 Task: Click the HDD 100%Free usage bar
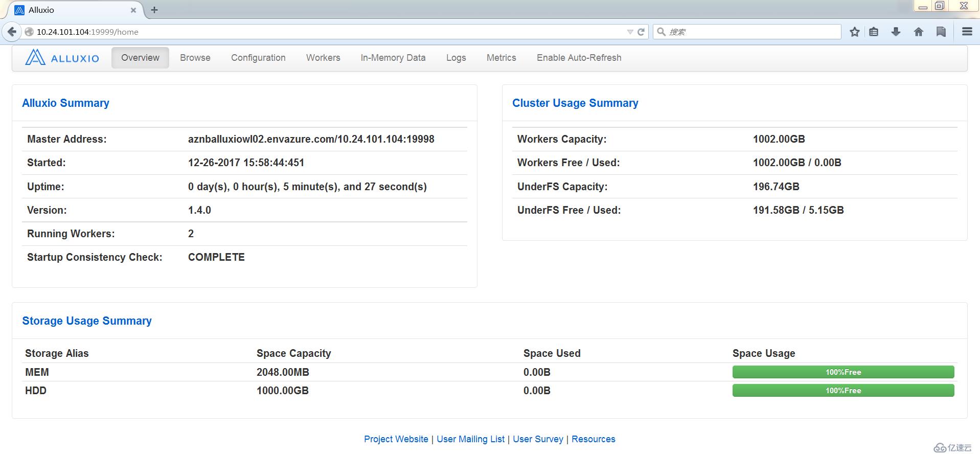coord(843,391)
